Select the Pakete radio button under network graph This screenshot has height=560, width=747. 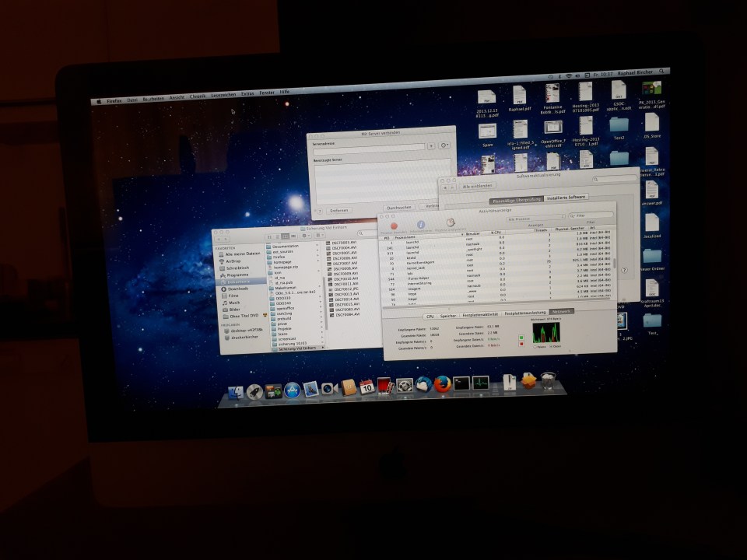[535, 347]
